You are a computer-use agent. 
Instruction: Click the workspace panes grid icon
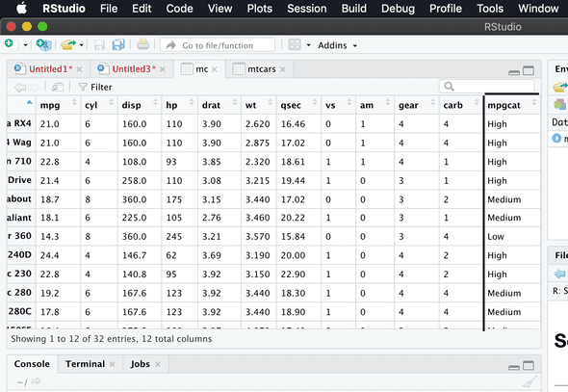click(x=295, y=45)
